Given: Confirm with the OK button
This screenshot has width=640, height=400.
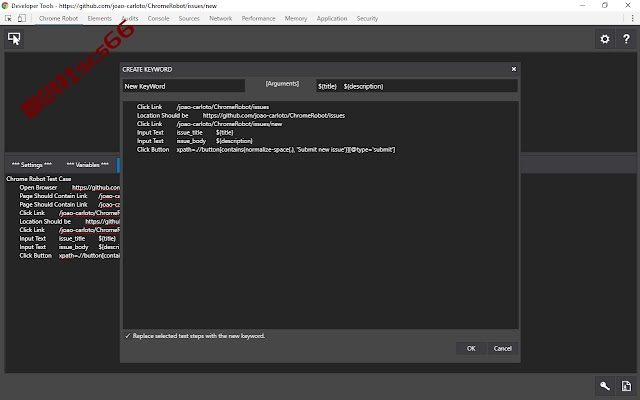Looking at the screenshot, I should click(471, 349).
